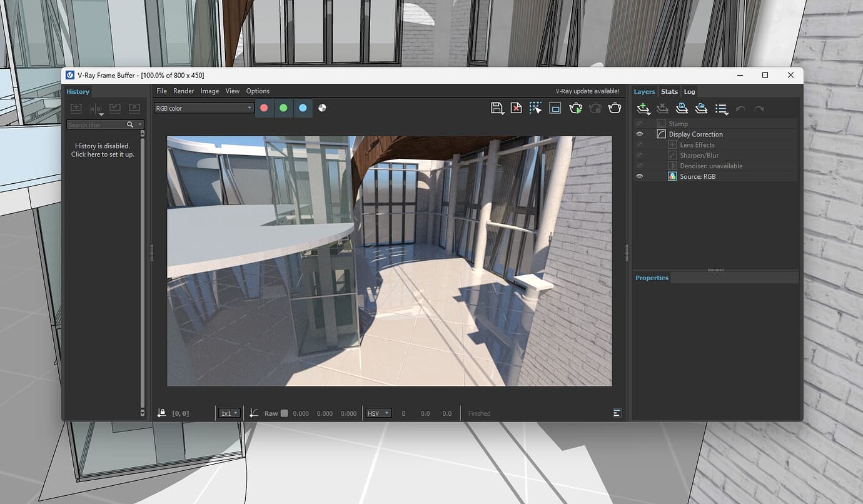
Task: Open the Image menu
Action: (209, 91)
